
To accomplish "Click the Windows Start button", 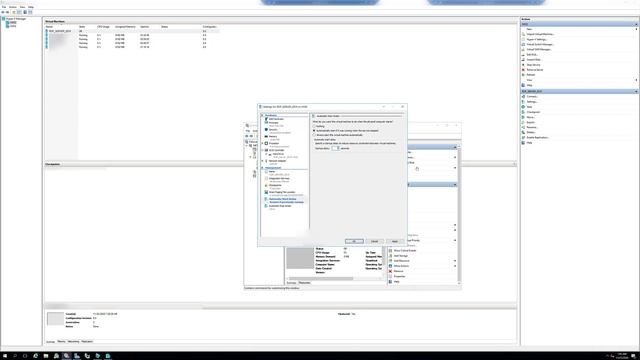I will pos(4,356).
